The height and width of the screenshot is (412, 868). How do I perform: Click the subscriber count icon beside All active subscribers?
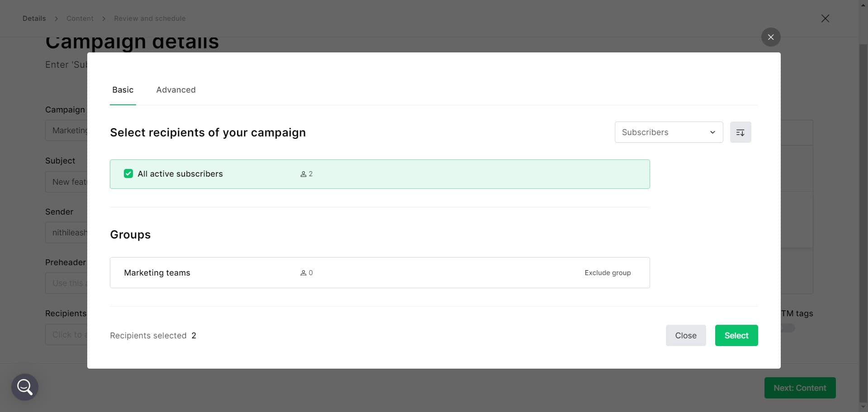point(303,173)
